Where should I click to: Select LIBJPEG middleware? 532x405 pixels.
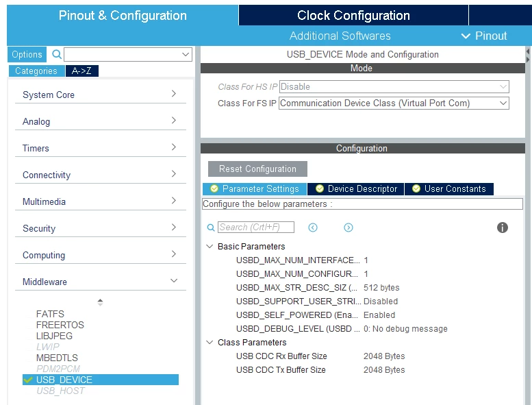pos(54,336)
